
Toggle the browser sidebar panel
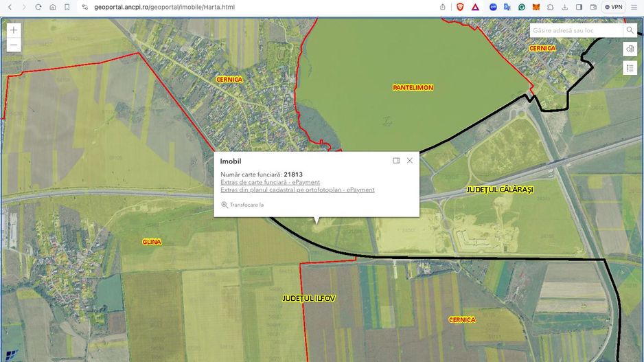pos(579,7)
